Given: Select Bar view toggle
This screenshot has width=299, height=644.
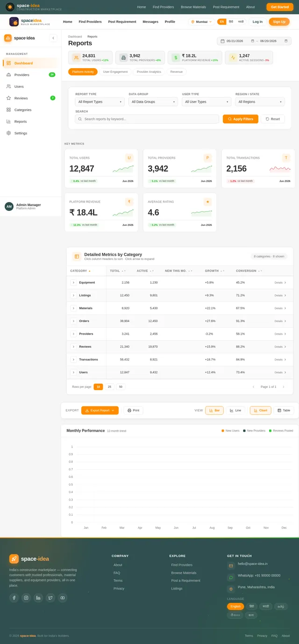Looking at the screenshot, I should 214,410.
